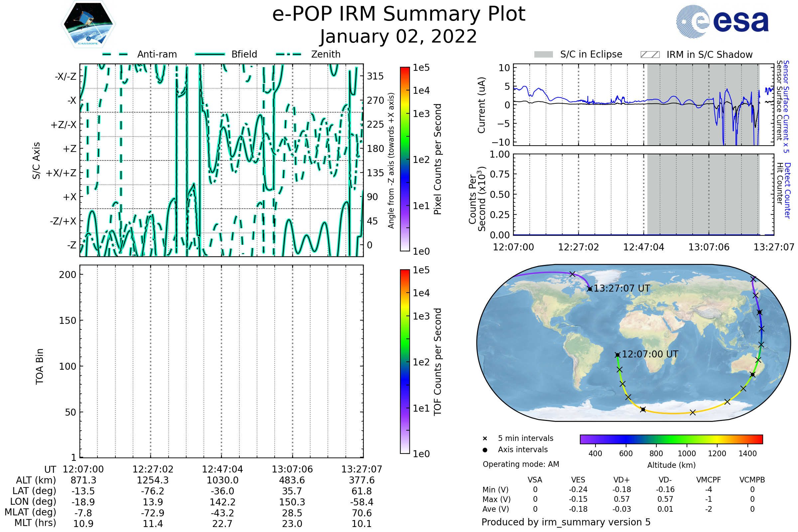Click the Produced by irm_summary version 5 text
Viewport: 798px width, 532px height.
point(566,522)
